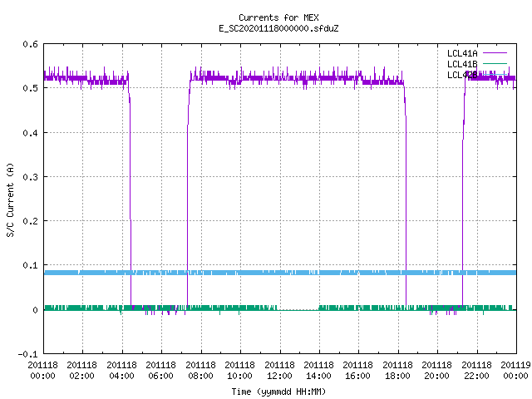Click the y-axis tick value 0.2
Viewport: 532px width, 399px height.
click(x=30, y=221)
